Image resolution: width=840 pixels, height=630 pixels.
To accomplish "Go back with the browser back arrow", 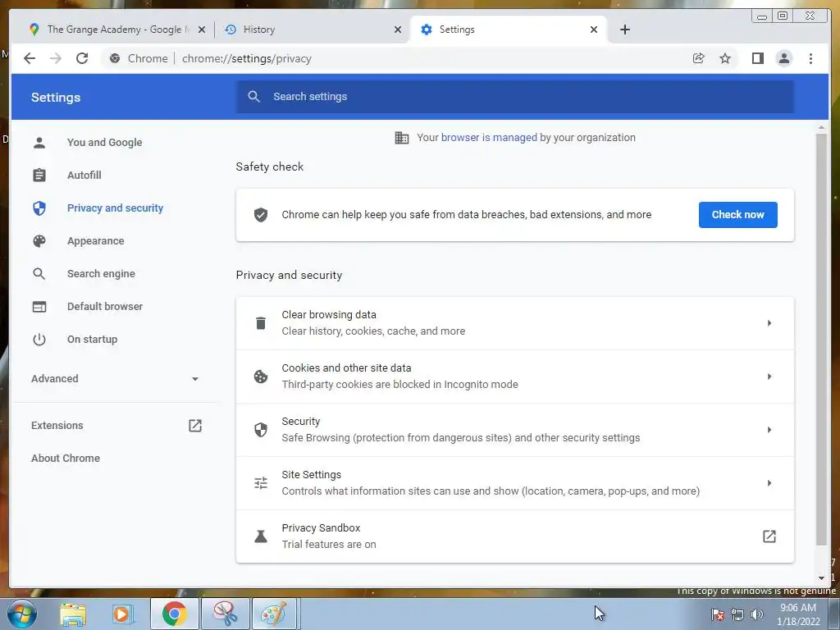I will tap(30, 58).
